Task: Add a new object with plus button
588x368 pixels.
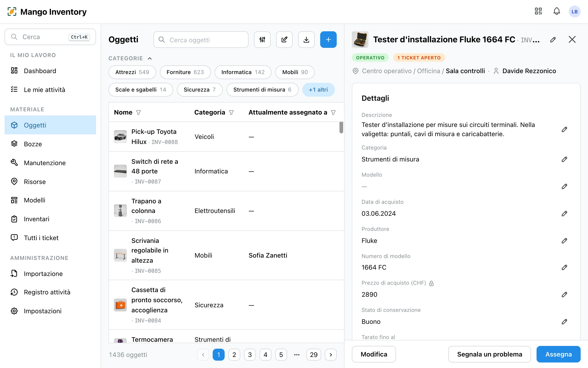Action: (x=328, y=39)
